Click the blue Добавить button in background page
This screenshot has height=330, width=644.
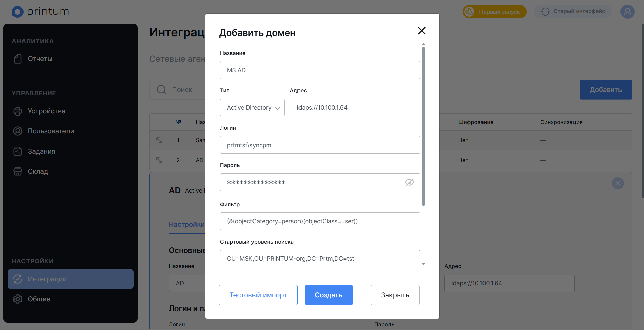click(x=606, y=90)
